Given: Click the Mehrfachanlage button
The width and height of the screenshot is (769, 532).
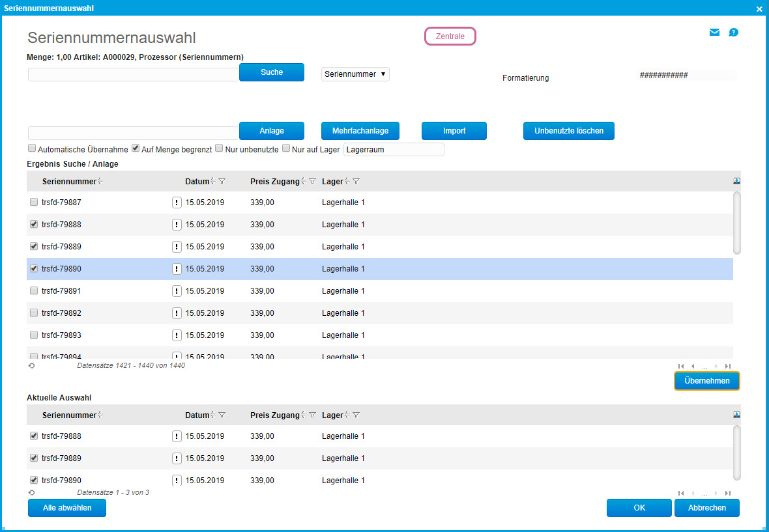Looking at the screenshot, I should click(360, 131).
